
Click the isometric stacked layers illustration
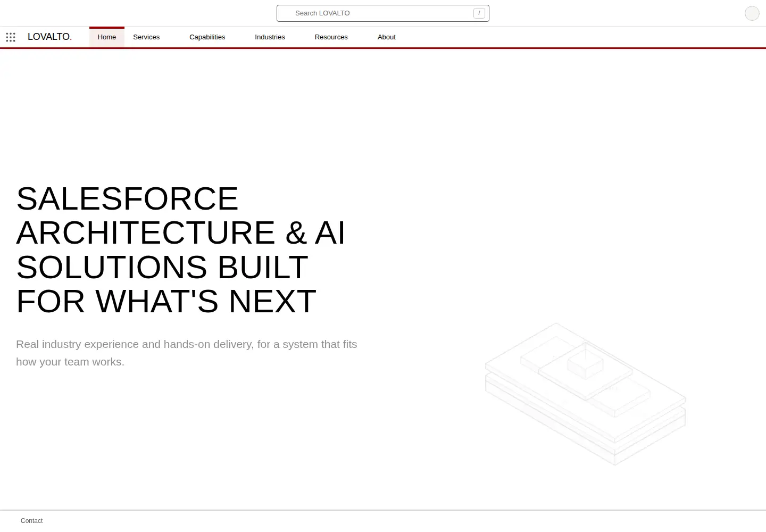point(585,394)
